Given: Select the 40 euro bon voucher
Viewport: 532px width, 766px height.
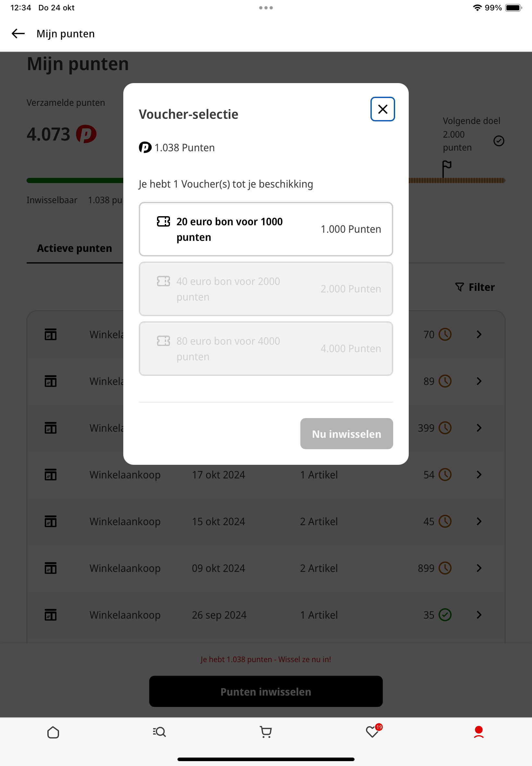Looking at the screenshot, I should tap(266, 289).
